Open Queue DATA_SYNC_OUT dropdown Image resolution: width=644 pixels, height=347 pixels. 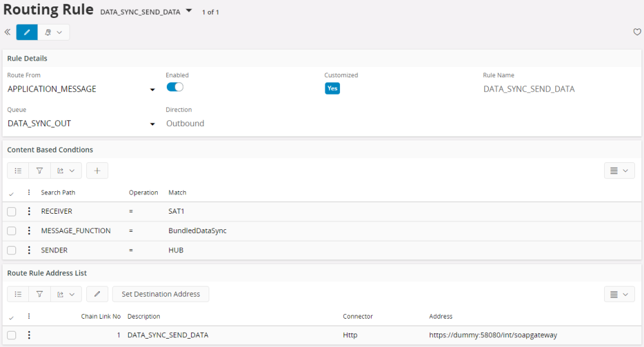[x=153, y=124]
